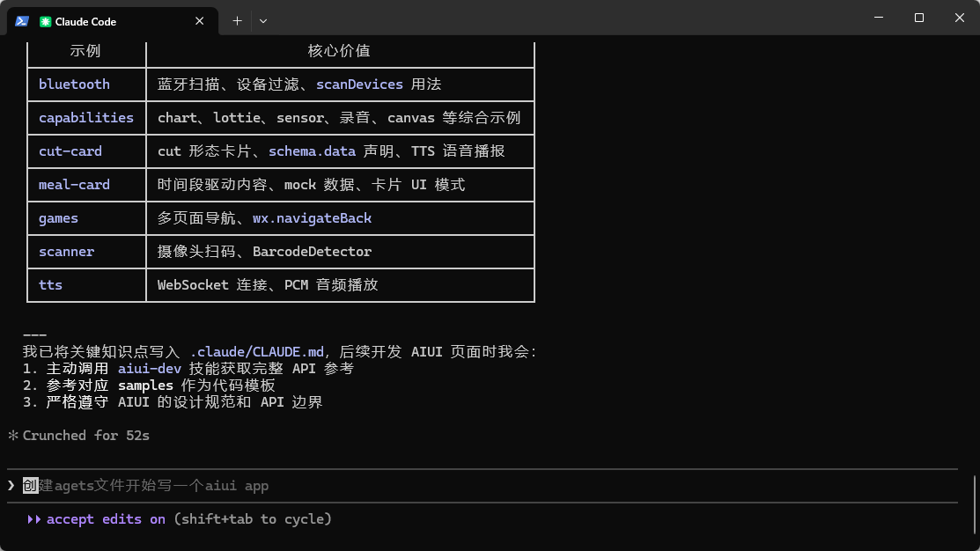Click the 'capabilities' table cell
The image size is (980, 551).
pyautogui.click(x=86, y=117)
